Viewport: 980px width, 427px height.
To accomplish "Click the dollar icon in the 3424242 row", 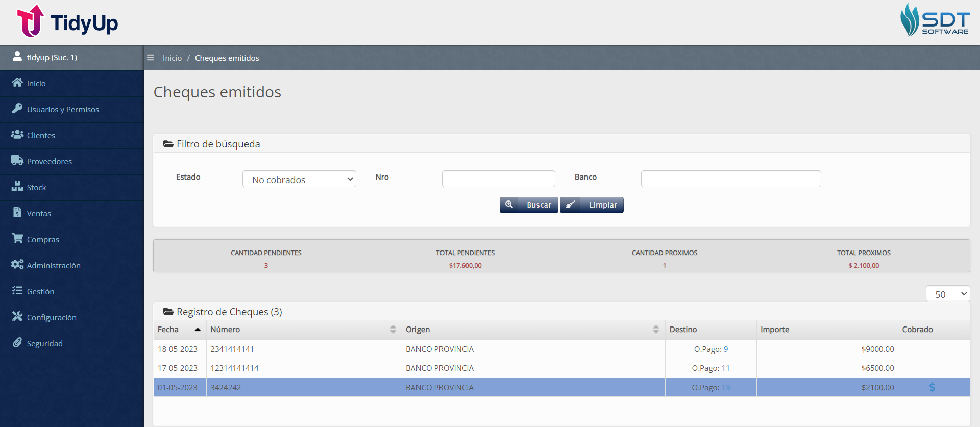I will tap(932, 387).
